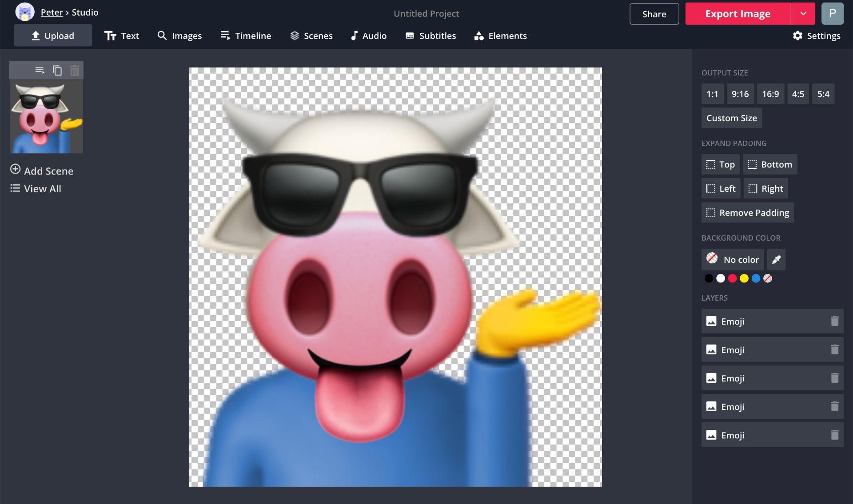Select the 1:1 output size option

(712, 94)
